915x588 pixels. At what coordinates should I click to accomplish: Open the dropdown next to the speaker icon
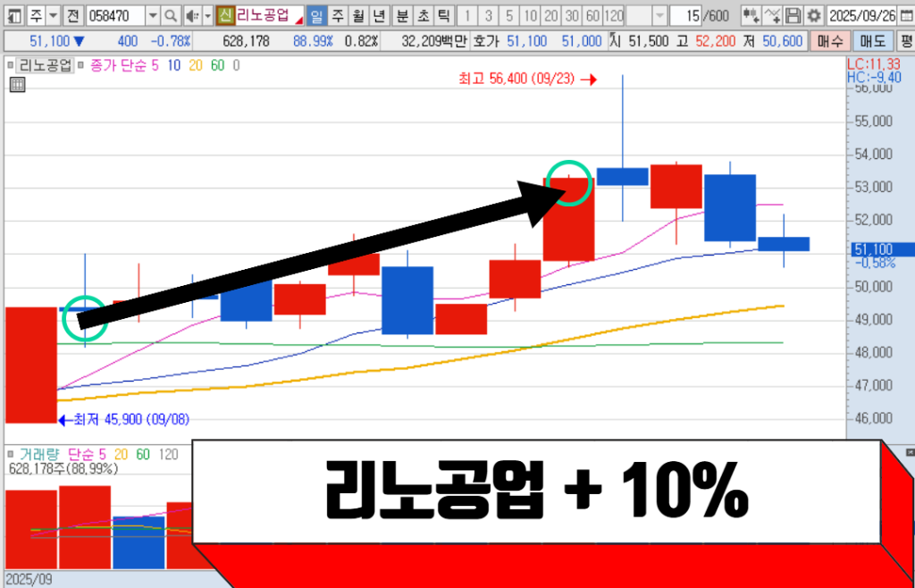[207, 16]
